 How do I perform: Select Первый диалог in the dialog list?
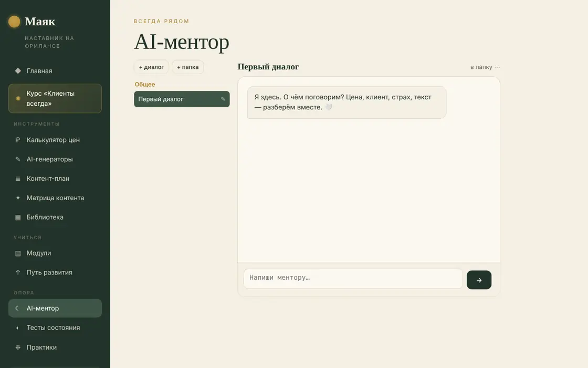[x=182, y=99]
